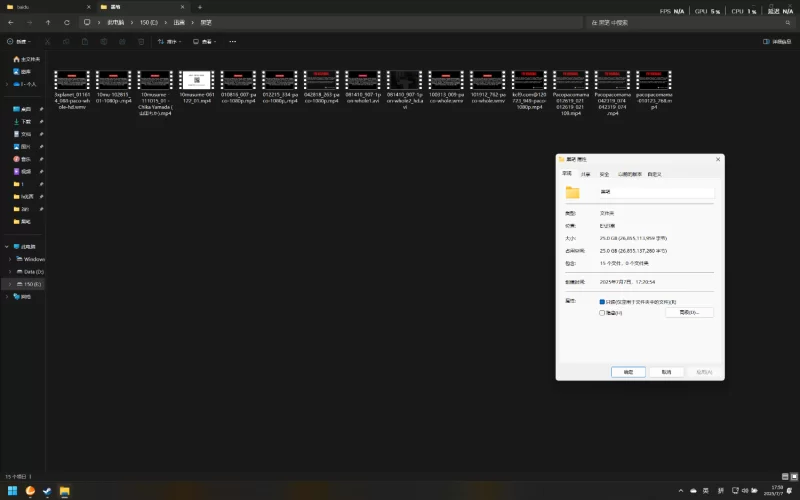Click the Delete trash icon
Screen dimensions: 800x500
pos(141,41)
